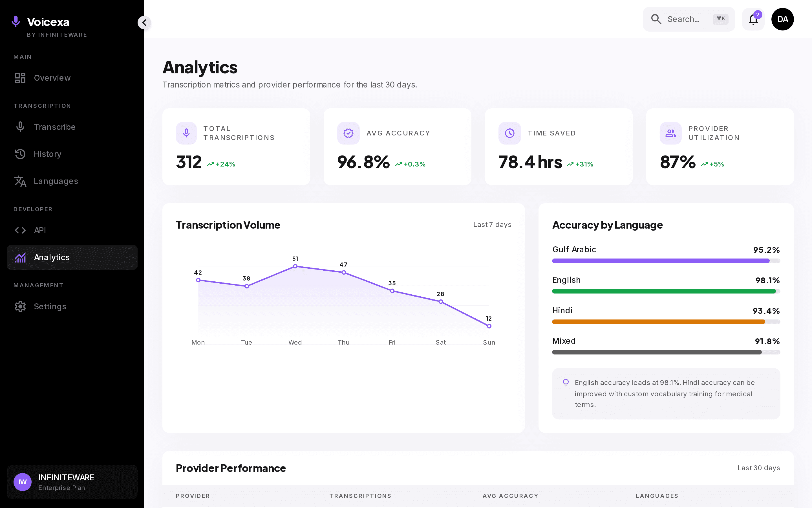Image resolution: width=812 pixels, height=508 pixels.
Task: Open the INFINITEWARE Enterprise Plan account card
Action: coord(72,482)
